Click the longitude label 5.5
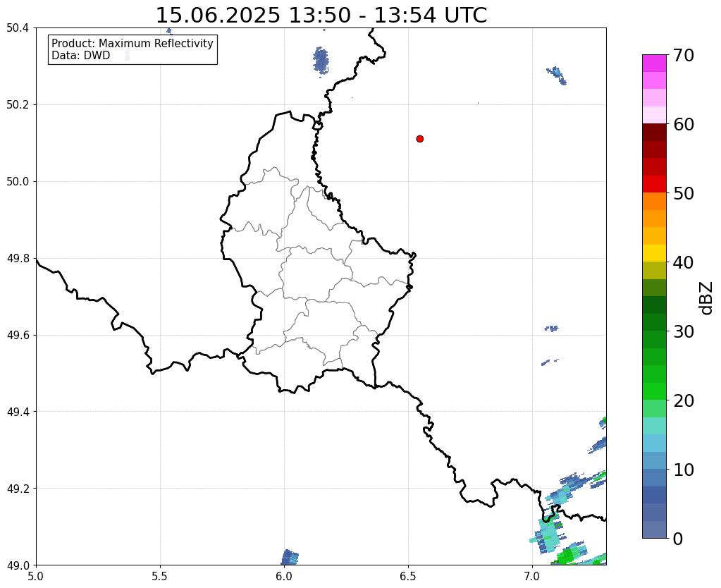This screenshot has height=588, width=721. [160, 575]
